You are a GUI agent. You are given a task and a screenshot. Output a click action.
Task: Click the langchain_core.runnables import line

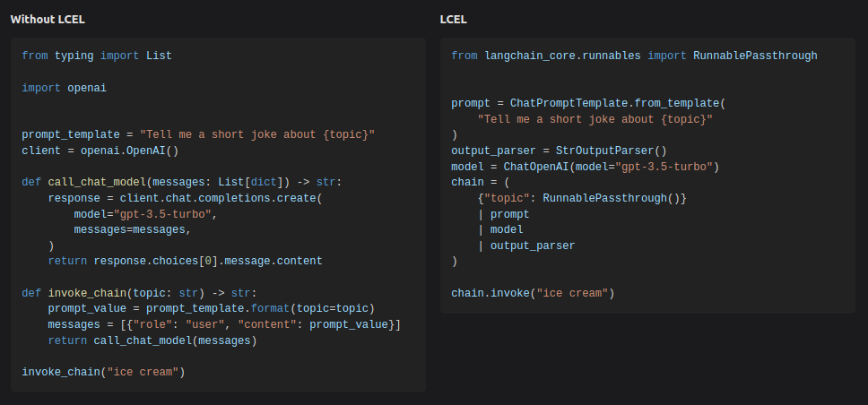coord(634,56)
